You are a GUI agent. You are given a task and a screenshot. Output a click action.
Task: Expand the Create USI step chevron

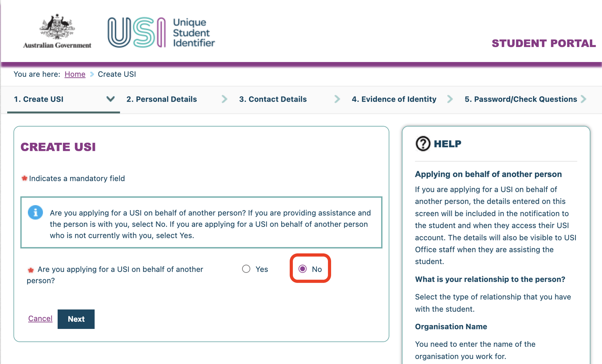110,99
